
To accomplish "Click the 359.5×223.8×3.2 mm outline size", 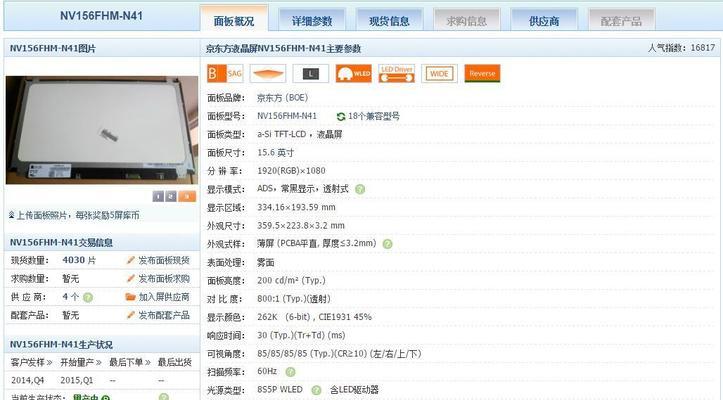I will pos(301,226).
